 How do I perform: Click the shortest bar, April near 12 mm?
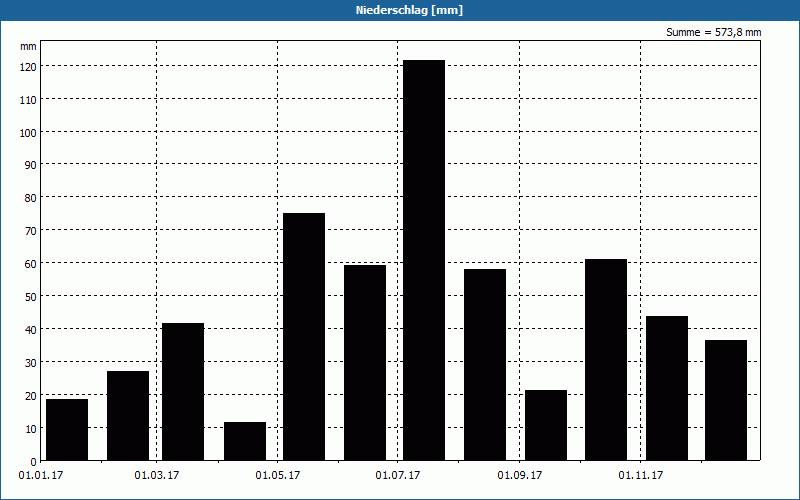(245, 441)
